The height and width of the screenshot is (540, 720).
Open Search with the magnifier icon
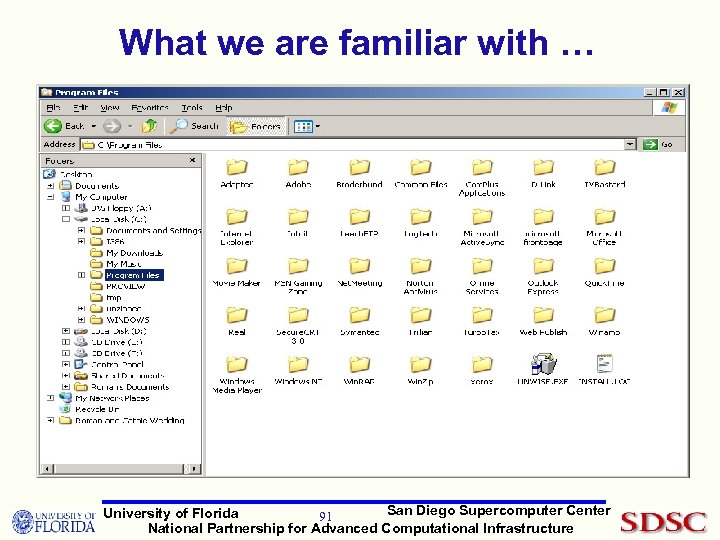coord(195,126)
